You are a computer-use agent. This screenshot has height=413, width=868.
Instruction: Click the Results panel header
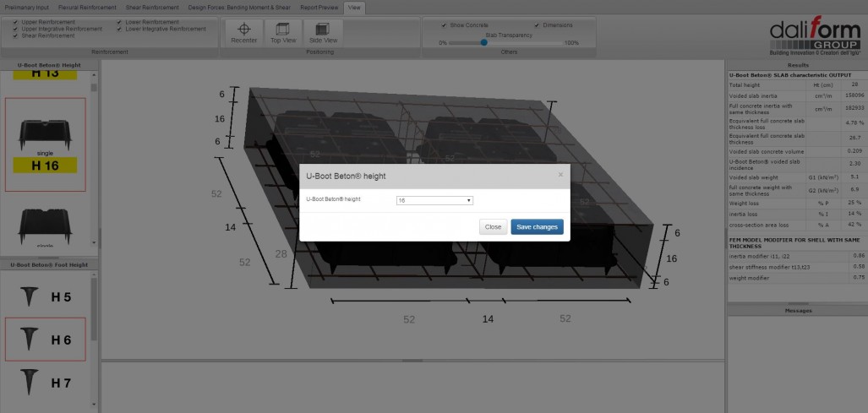click(x=798, y=65)
